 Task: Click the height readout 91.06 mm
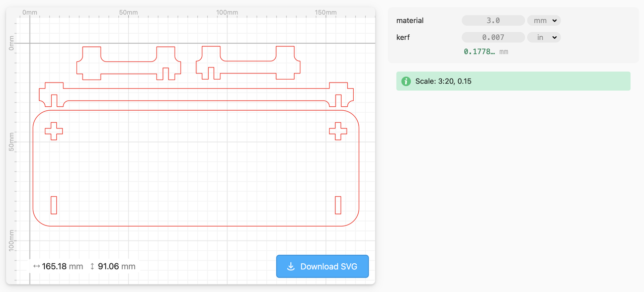117,266
